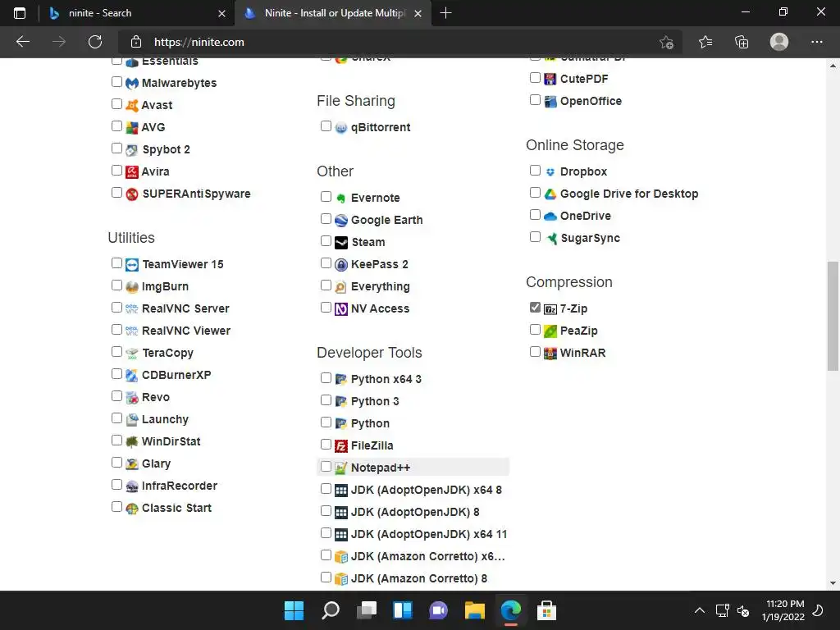The height and width of the screenshot is (630, 840).
Task: Click the Avast orange icon
Action: coord(132,105)
